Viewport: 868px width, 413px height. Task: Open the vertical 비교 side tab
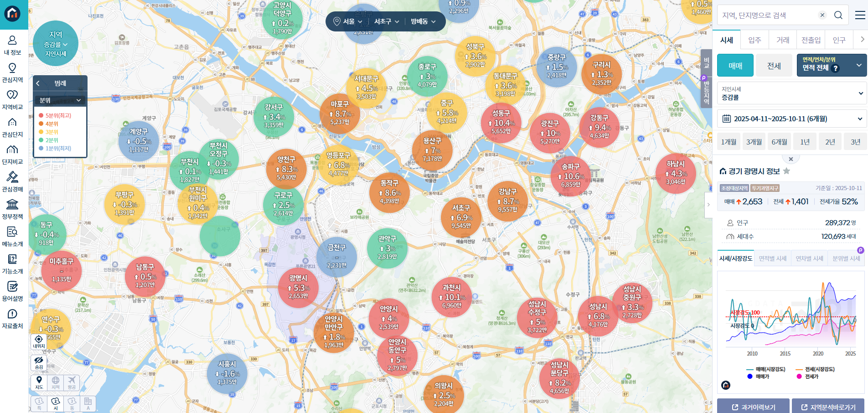coord(706,62)
